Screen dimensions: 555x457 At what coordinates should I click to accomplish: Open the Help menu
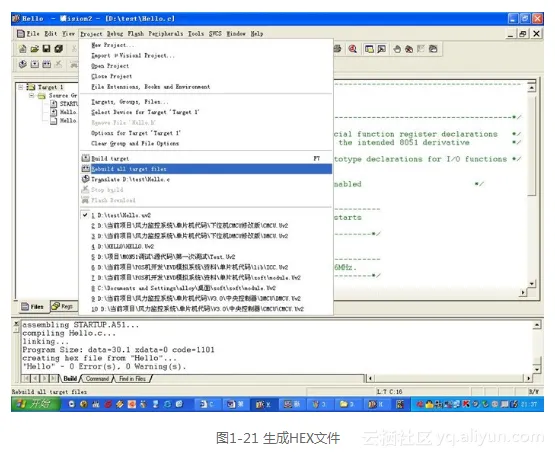[257, 34]
